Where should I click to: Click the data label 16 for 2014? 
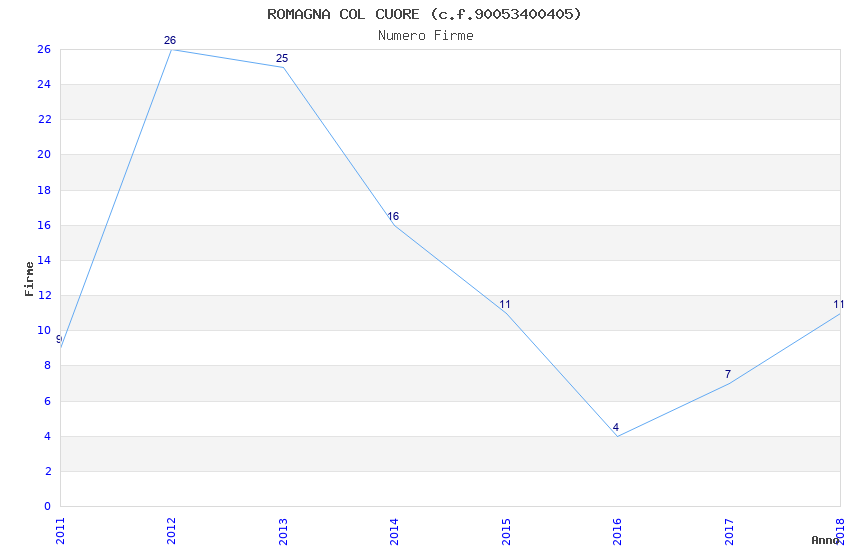tap(393, 216)
